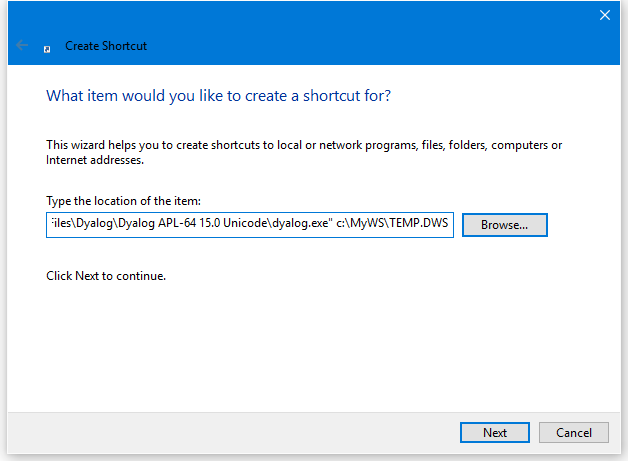Screen dimensions: 628x461
Task: Click the back arrow in the title bar
Action: click(22, 45)
